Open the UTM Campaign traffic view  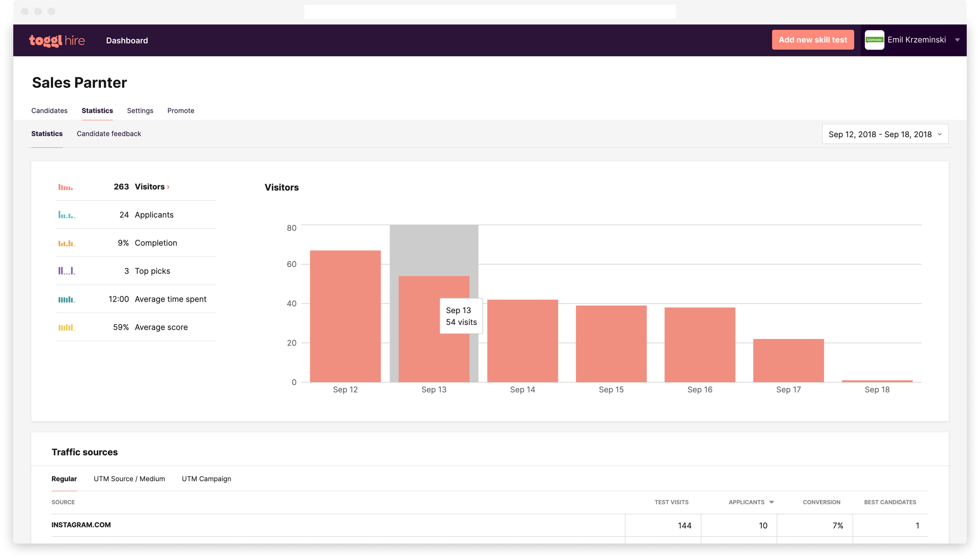pos(206,479)
